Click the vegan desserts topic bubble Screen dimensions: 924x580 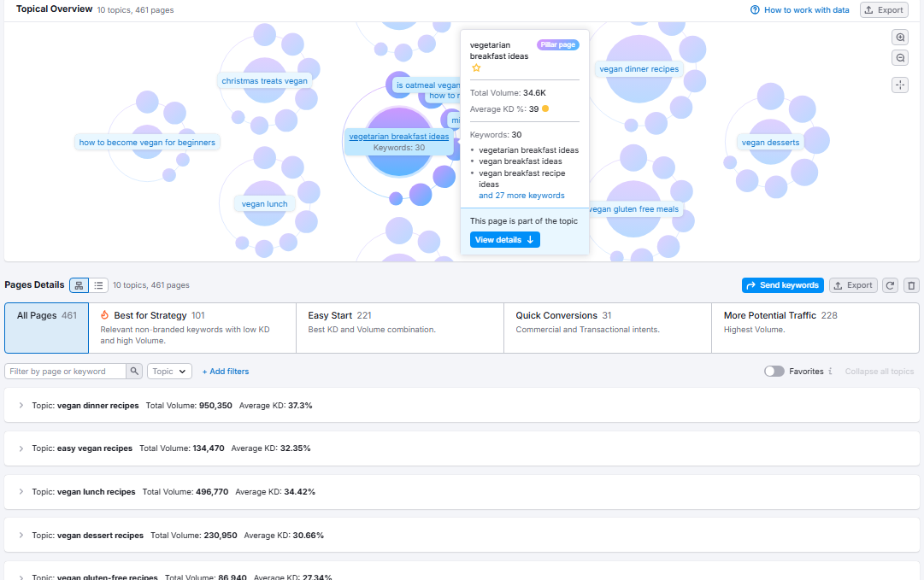[770, 143]
